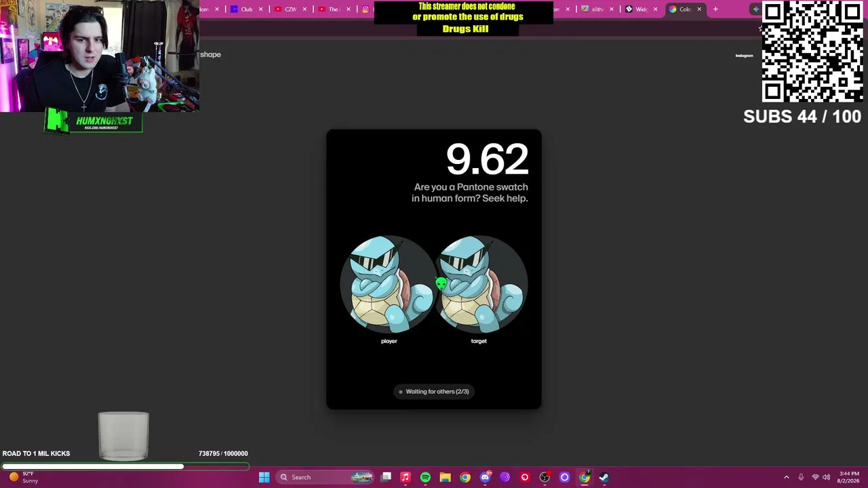Open the volume control in tray
This screenshot has height=488, width=868.
pos(826,477)
